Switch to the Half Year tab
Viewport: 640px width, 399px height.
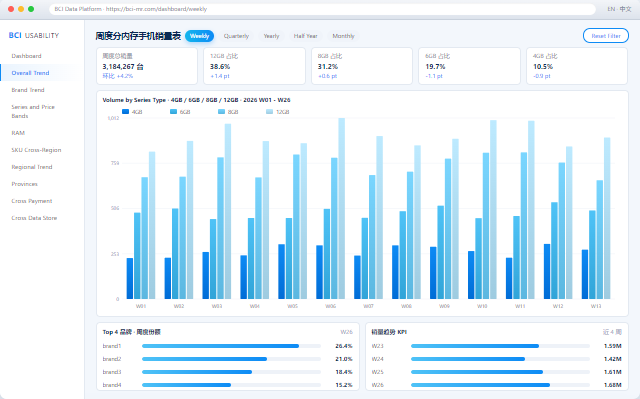[x=305, y=36]
